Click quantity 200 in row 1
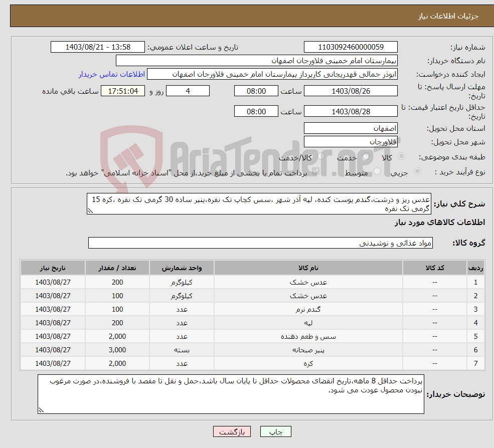 point(117,283)
